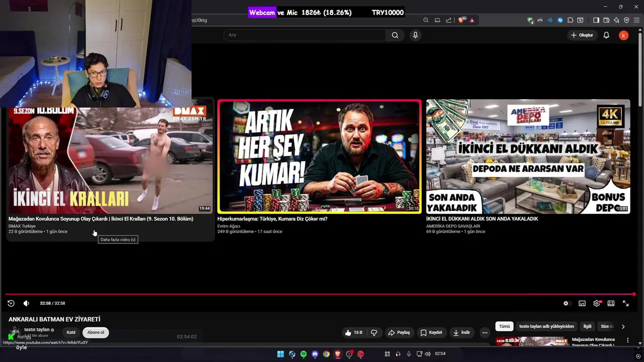Open options for Mağazadan Kovulunca sidebar video
The height and width of the screenshot is (362, 644).
627,340
